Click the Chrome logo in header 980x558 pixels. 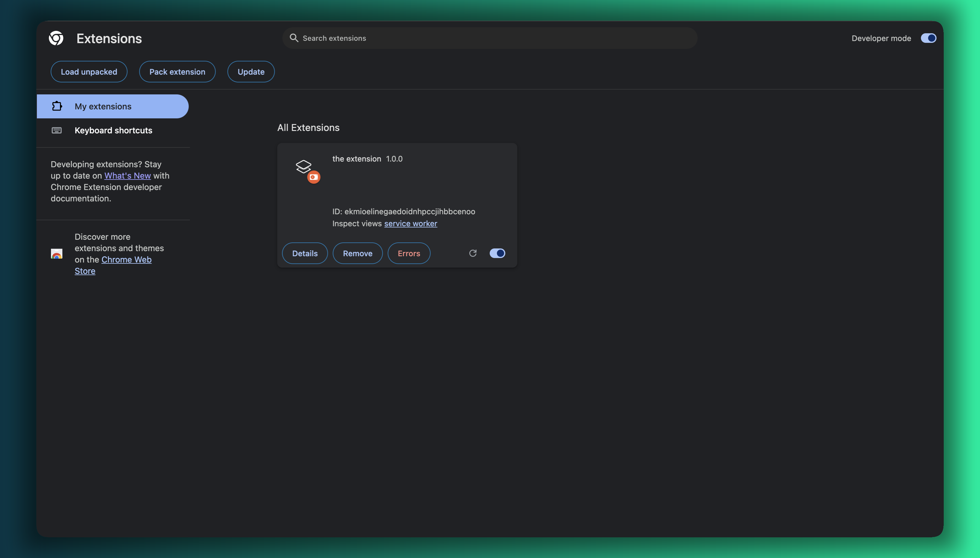pos(56,38)
